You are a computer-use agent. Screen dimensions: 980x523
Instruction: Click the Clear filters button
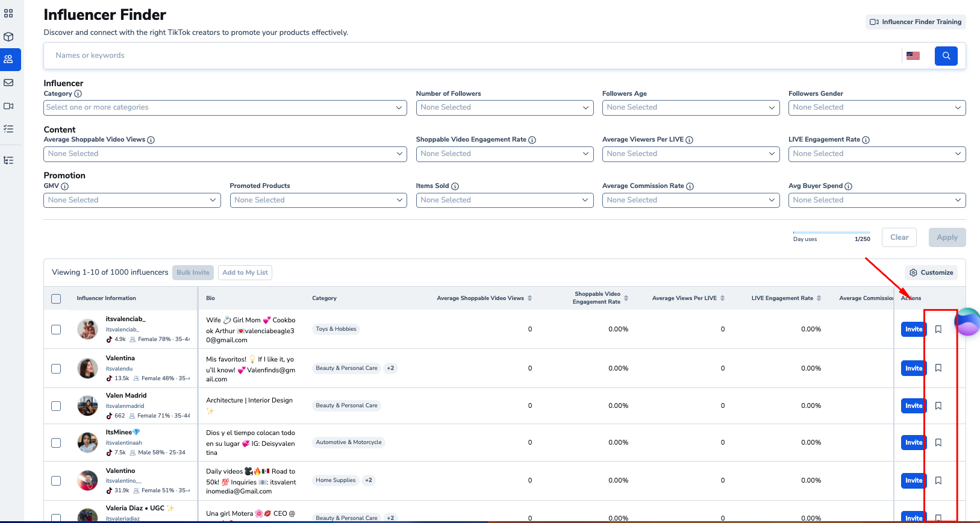coord(899,237)
